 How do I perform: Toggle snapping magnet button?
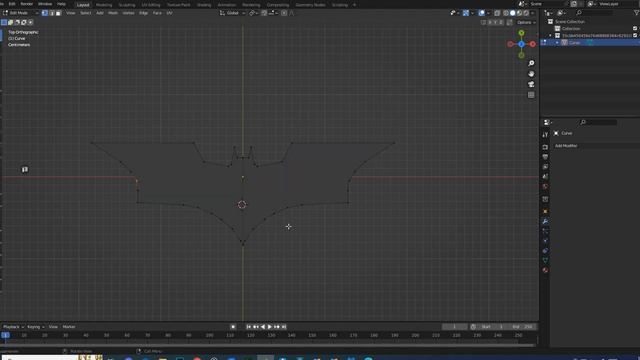click(264, 13)
